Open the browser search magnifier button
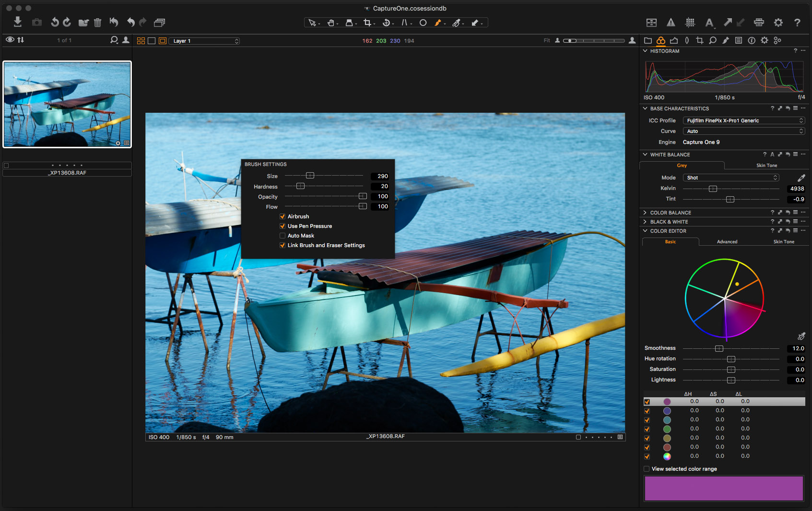The image size is (812, 511). (x=114, y=40)
